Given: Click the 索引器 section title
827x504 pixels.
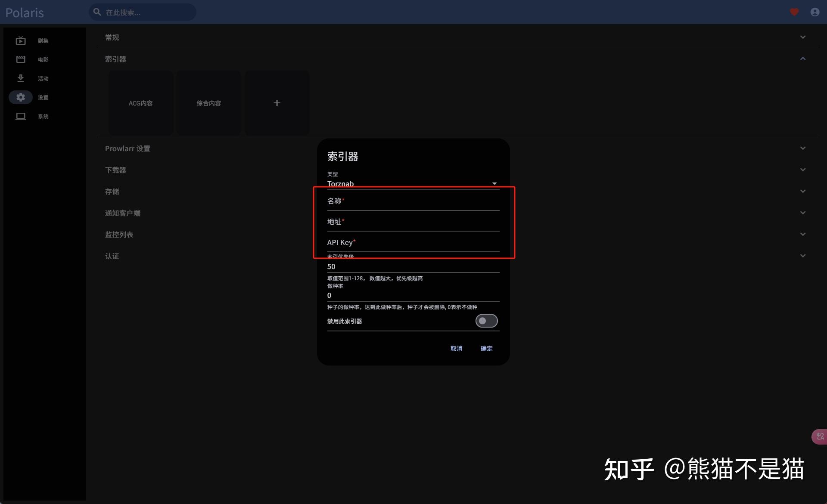Looking at the screenshot, I should point(115,59).
